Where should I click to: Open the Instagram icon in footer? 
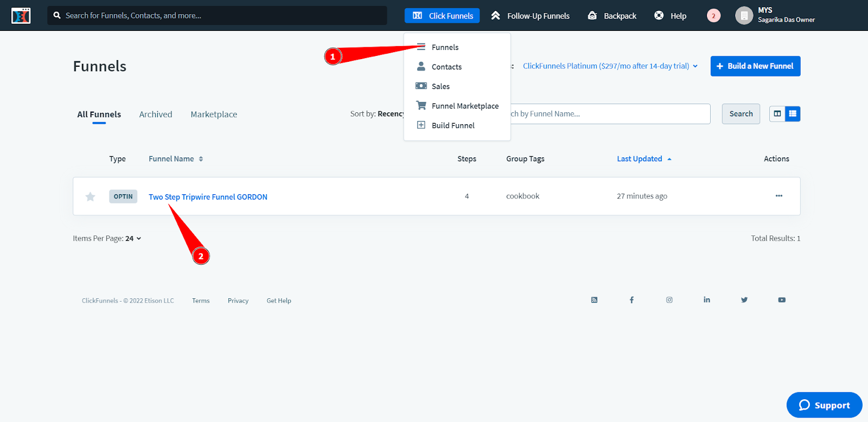click(669, 300)
